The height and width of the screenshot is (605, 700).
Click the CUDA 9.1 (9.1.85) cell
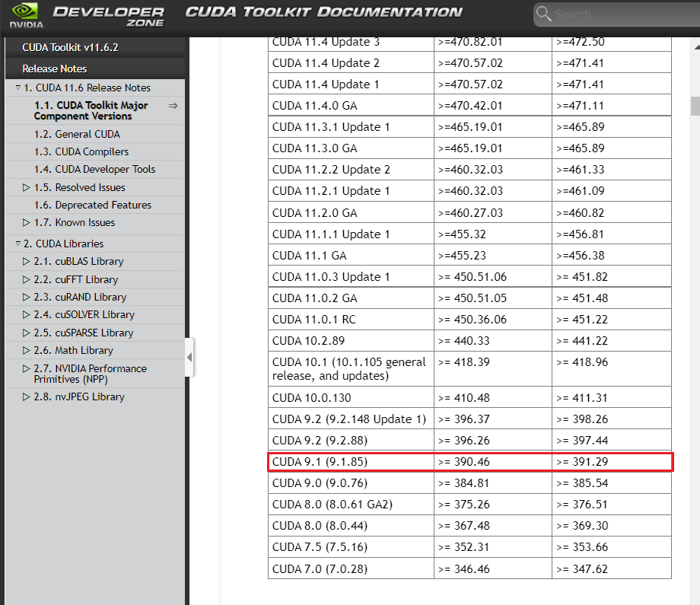point(351,462)
